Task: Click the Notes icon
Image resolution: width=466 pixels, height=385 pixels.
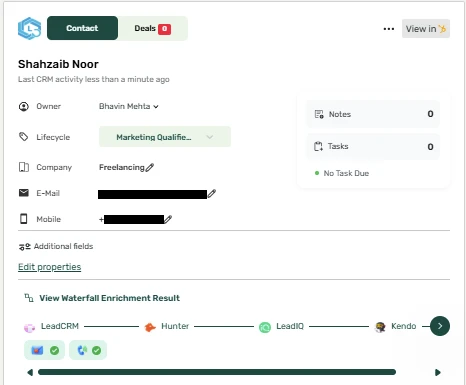Action: (x=319, y=114)
